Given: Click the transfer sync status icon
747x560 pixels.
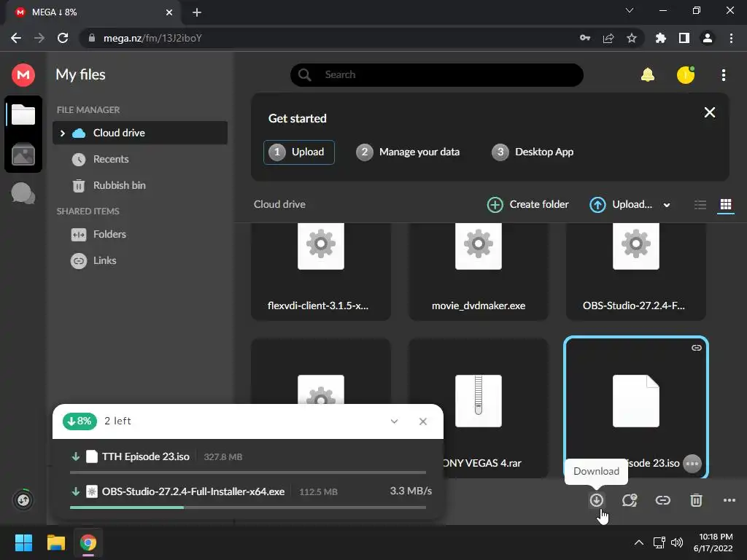Looking at the screenshot, I should (23, 500).
